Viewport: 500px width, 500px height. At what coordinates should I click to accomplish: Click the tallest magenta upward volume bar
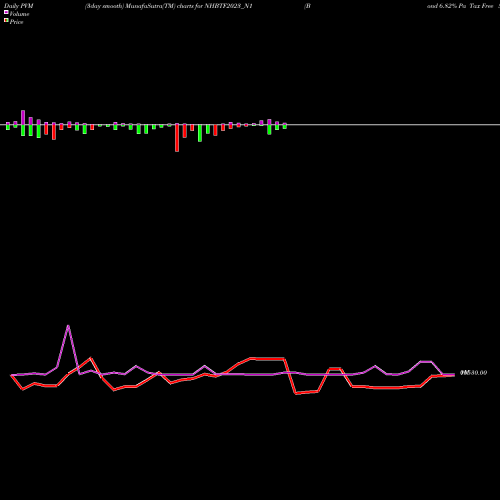point(23,117)
